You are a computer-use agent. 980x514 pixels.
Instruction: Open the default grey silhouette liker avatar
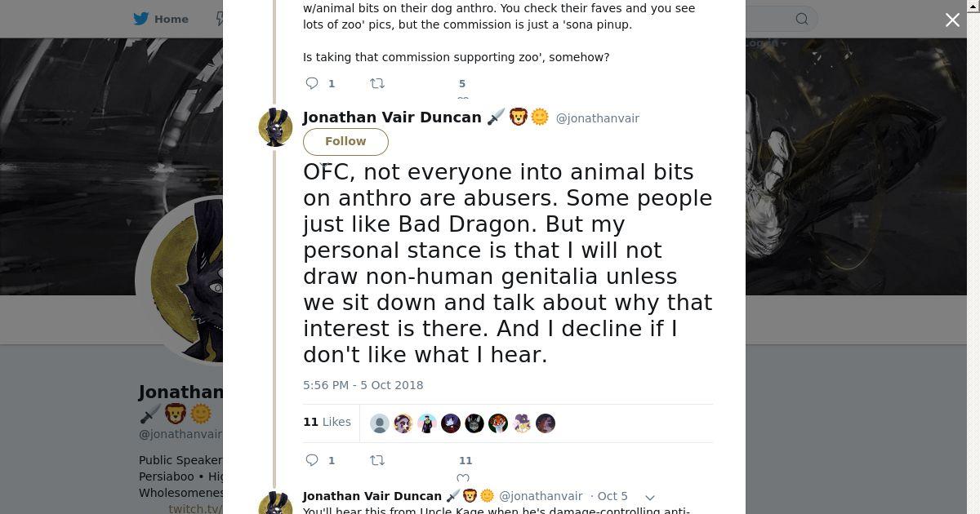click(x=380, y=423)
